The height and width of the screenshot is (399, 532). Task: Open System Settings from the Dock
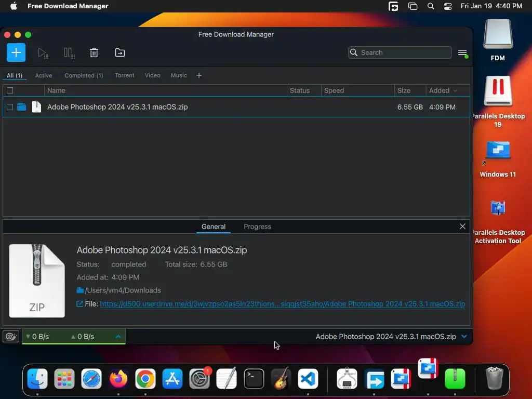[x=199, y=379]
